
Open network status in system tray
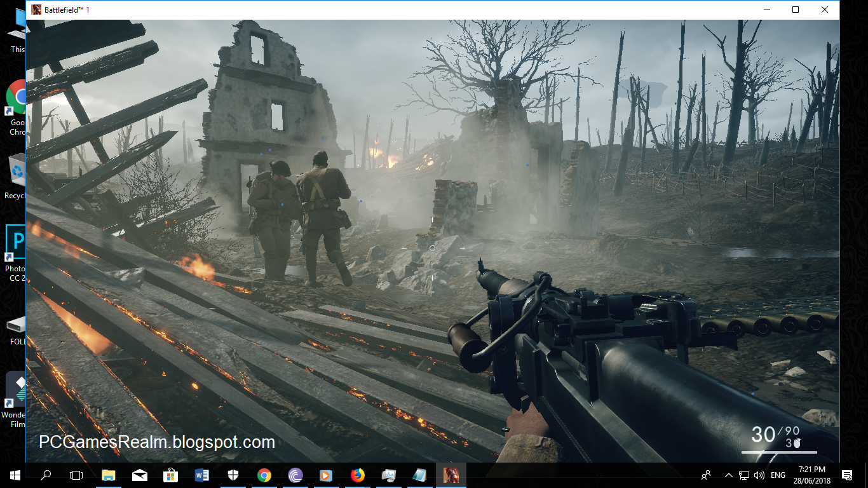click(744, 475)
